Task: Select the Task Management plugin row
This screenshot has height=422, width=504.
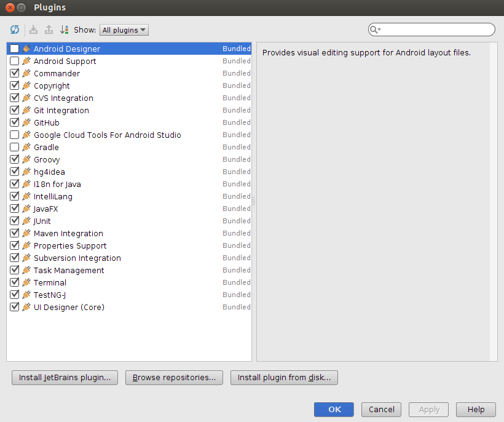Action: click(x=129, y=270)
